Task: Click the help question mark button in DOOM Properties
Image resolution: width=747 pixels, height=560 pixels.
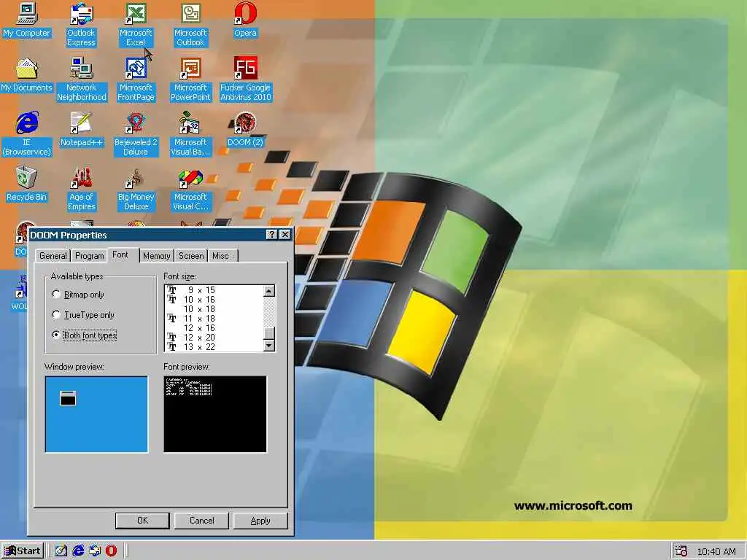Action: point(271,234)
